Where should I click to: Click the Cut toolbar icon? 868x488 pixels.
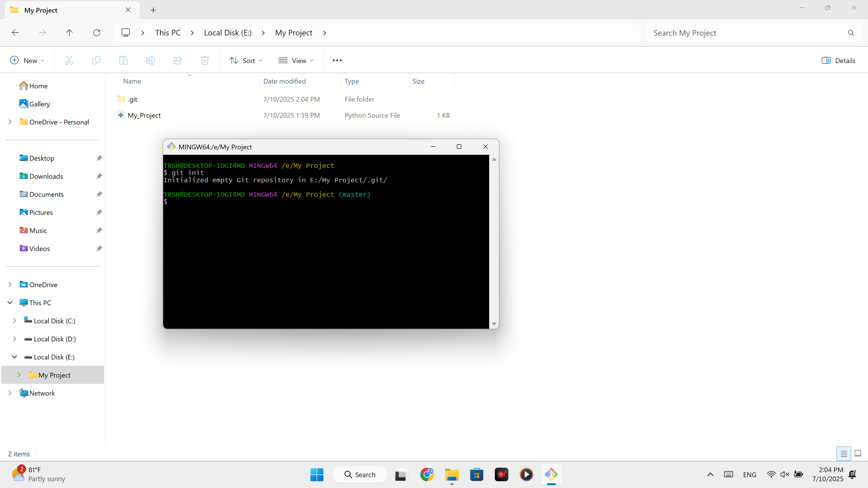pyautogui.click(x=69, y=60)
